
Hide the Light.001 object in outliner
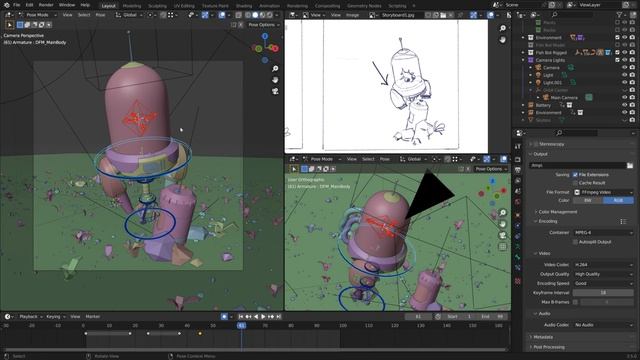pos(624,82)
